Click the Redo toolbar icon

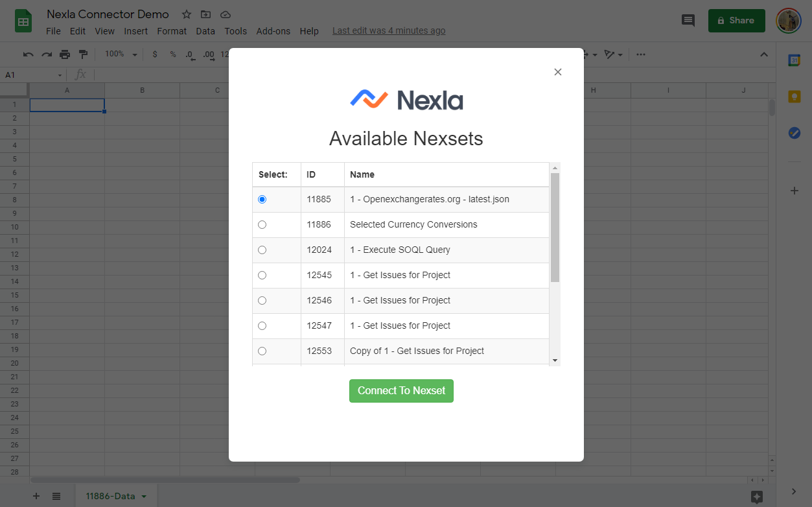pyautogui.click(x=47, y=54)
